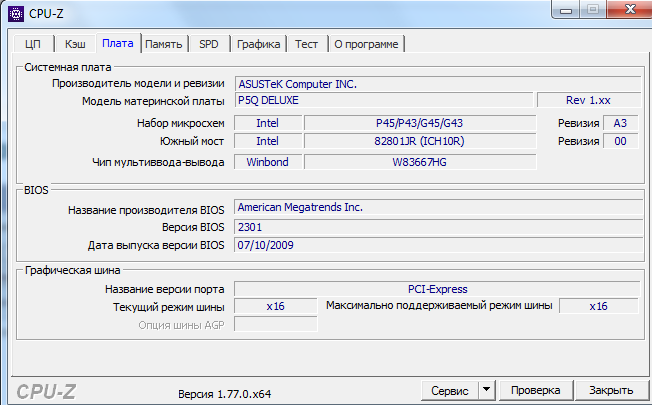652x405 pixels.
Task: Click the BIOS version 2301 field
Action: click(439, 227)
